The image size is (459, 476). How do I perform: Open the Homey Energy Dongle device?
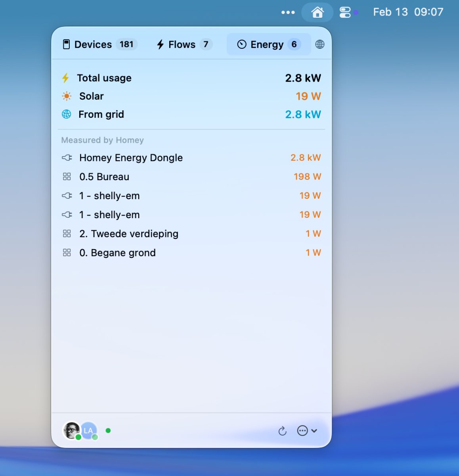pyautogui.click(x=131, y=158)
